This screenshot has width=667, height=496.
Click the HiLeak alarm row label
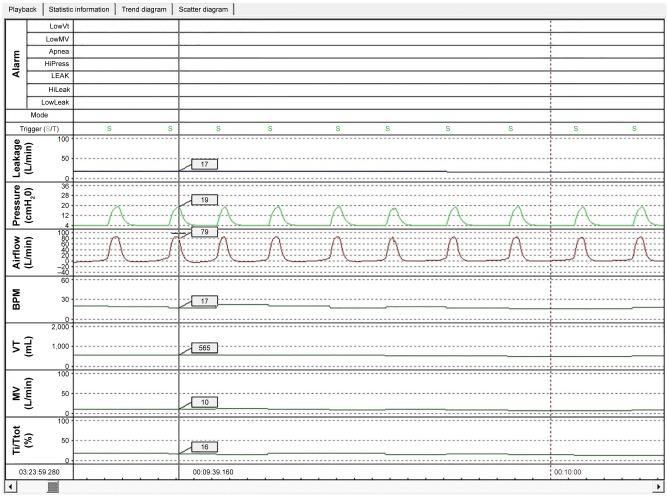click(x=59, y=90)
